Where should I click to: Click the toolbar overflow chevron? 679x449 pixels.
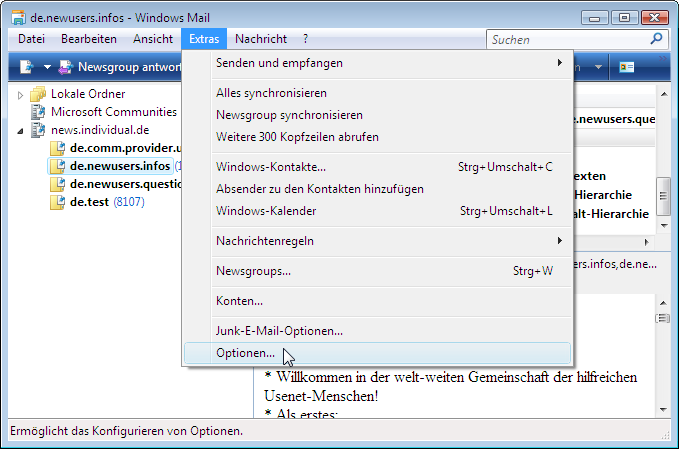[x=663, y=58]
